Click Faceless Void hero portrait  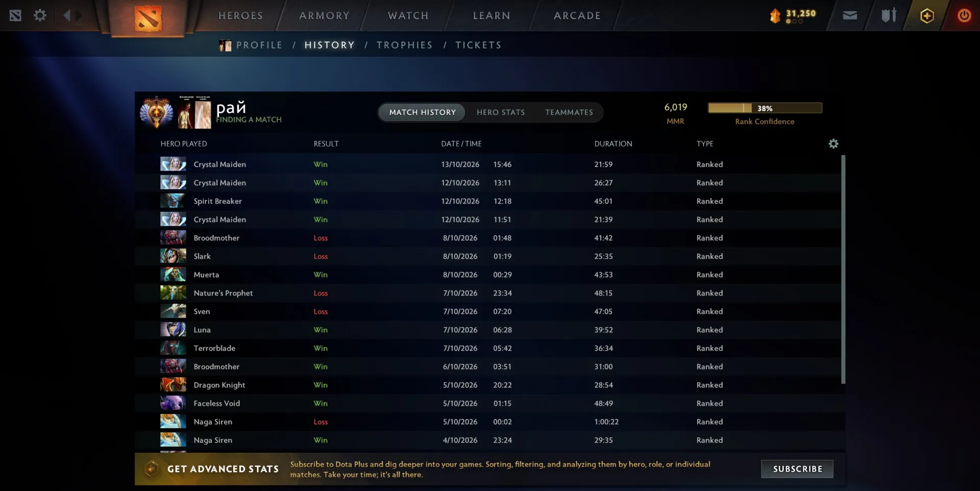[x=173, y=403]
